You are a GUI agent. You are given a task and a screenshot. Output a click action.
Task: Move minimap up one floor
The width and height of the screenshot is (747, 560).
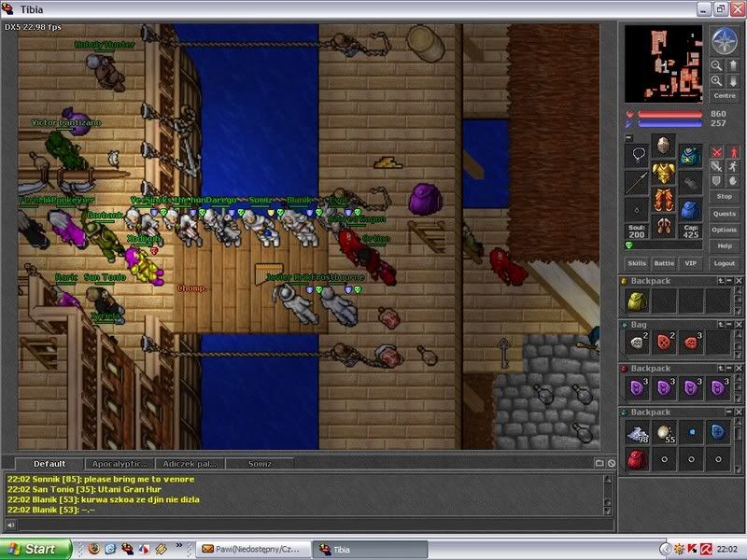tap(733, 65)
